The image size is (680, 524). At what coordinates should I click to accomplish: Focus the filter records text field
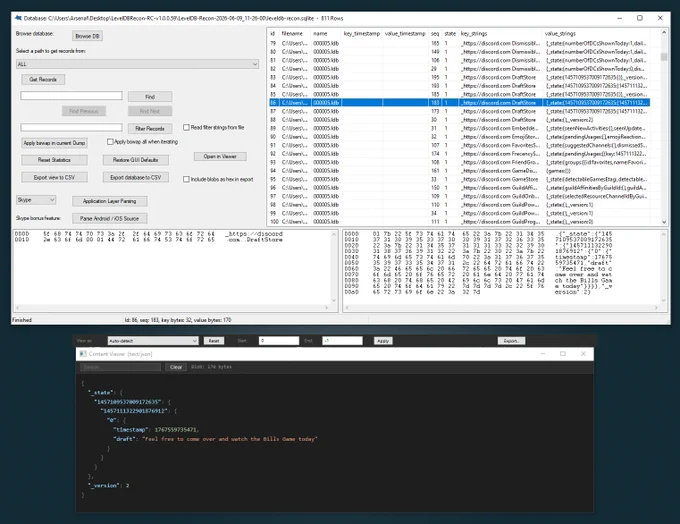click(x=72, y=127)
